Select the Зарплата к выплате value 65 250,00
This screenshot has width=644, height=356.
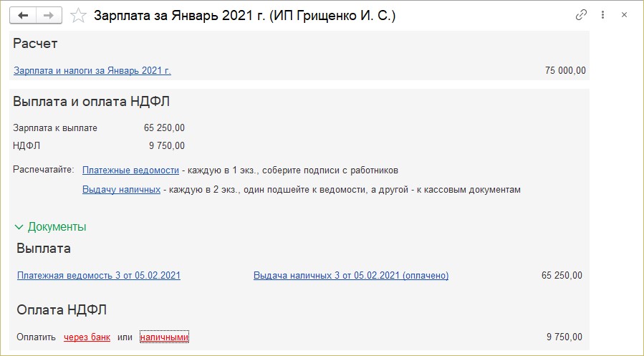(x=164, y=128)
